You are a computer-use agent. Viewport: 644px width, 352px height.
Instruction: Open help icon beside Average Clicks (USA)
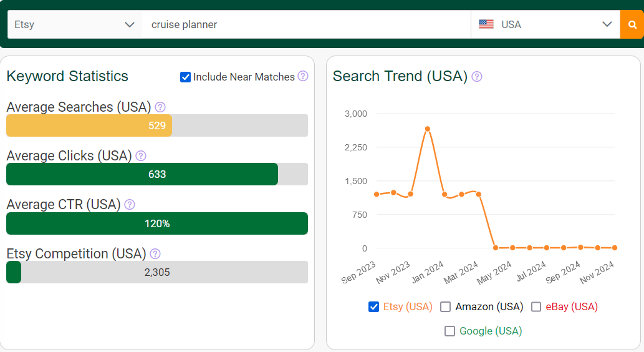[x=141, y=156]
